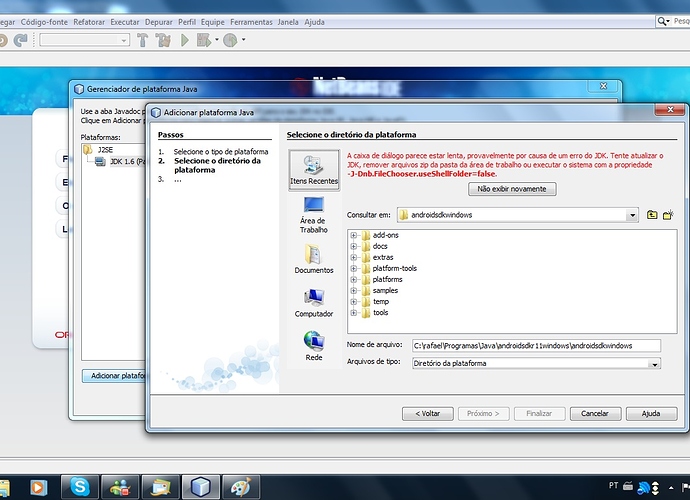Click the network tray icon
Image resolution: width=690 pixels, height=500 pixels.
pos(643,487)
